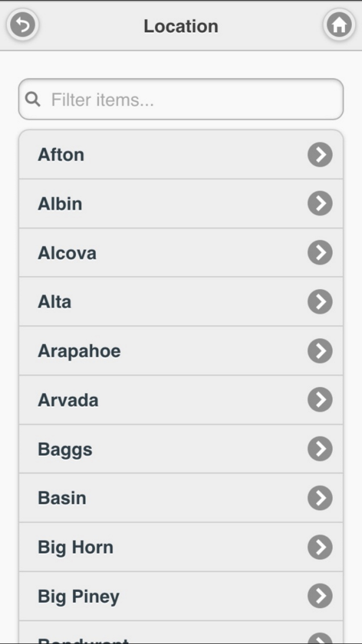Expand Baggs with its arrow
This screenshot has height=644, width=362.
click(x=320, y=449)
